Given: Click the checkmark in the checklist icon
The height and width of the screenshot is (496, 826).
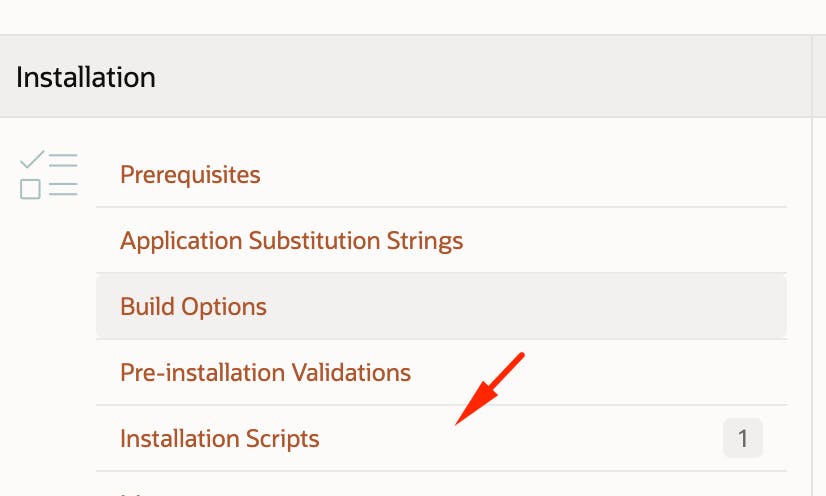Looking at the screenshot, I should pos(32,159).
